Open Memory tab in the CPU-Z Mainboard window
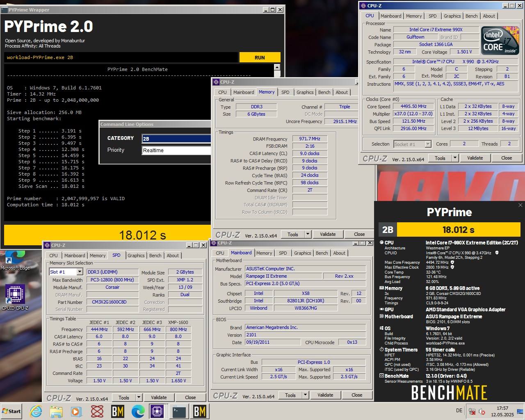The height and width of the screenshot is (420, 525). click(264, 253)
